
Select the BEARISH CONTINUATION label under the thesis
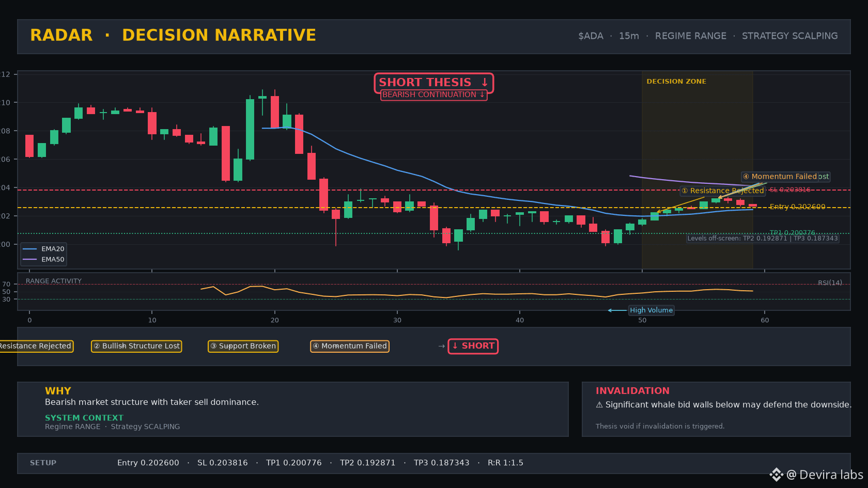pyautogui.click(x=433, y=95)
